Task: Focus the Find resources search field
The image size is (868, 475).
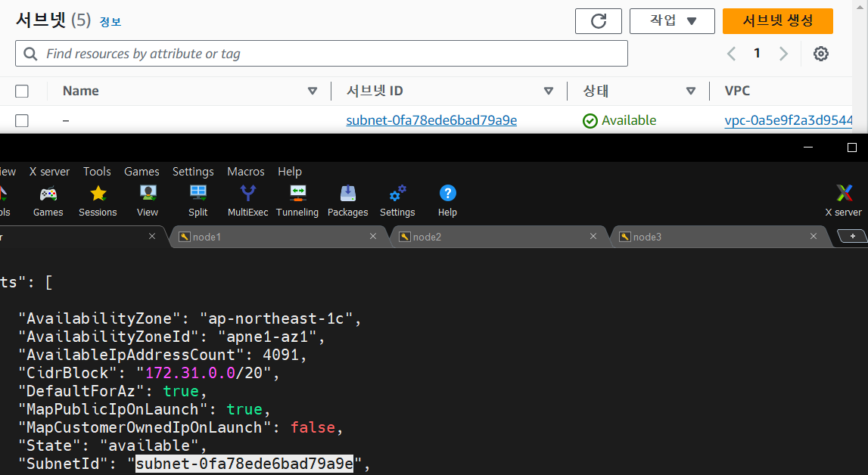Action: click(322, 54)
